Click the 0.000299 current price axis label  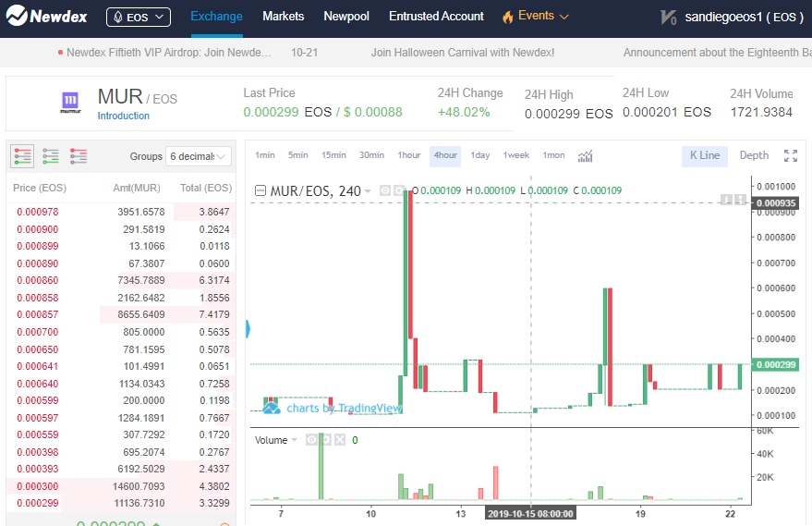(x=775, y=365)
